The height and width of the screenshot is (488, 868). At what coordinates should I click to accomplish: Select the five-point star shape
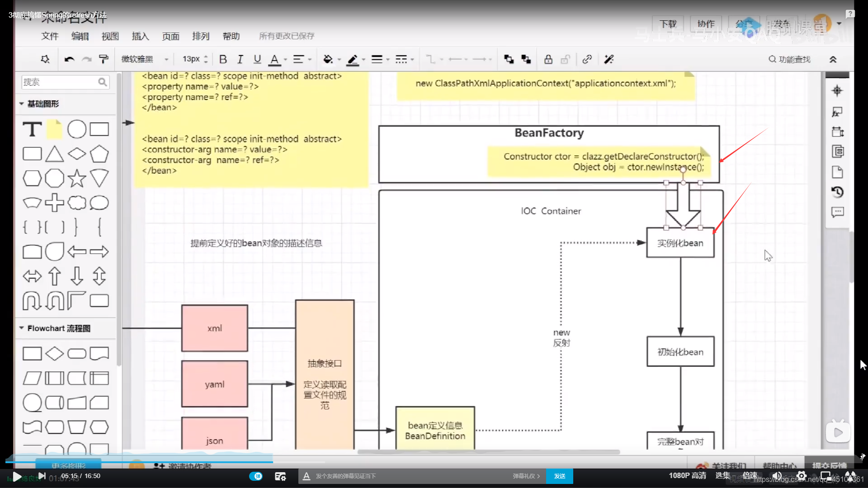77,178
